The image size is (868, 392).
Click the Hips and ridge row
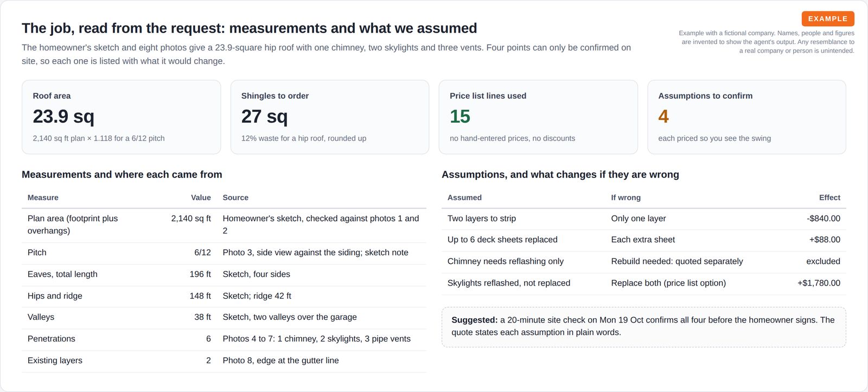click(224, 296)
